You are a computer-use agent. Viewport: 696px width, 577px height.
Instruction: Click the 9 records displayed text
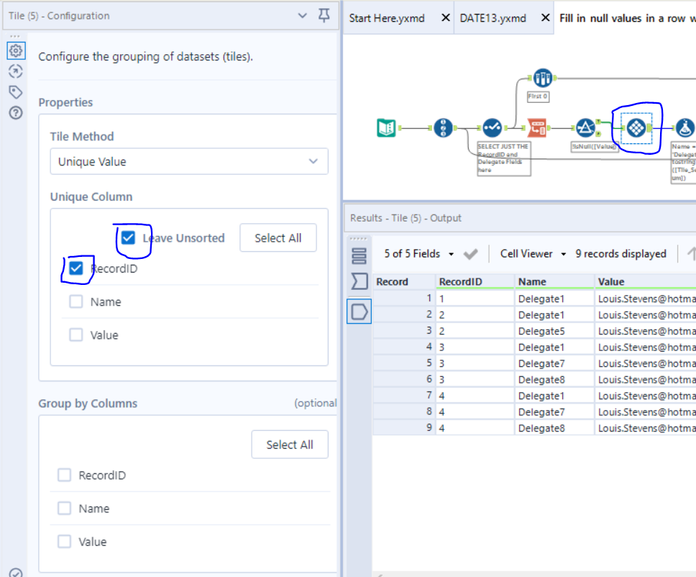click(x=621, y=254)
